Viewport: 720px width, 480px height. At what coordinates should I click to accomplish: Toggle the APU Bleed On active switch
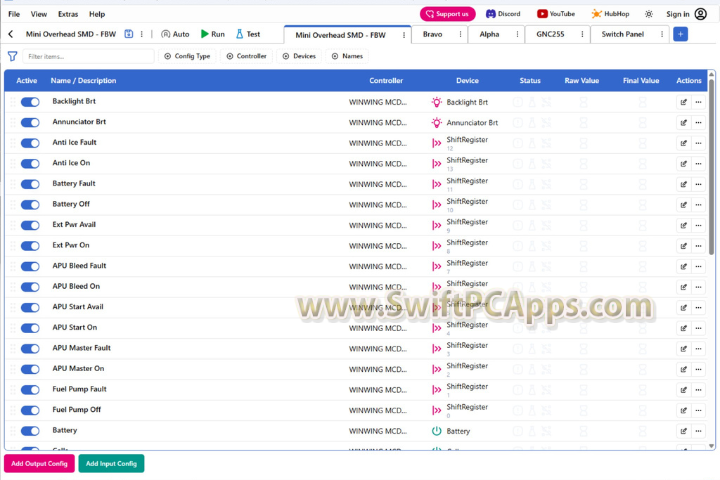[x=30, y=287]
